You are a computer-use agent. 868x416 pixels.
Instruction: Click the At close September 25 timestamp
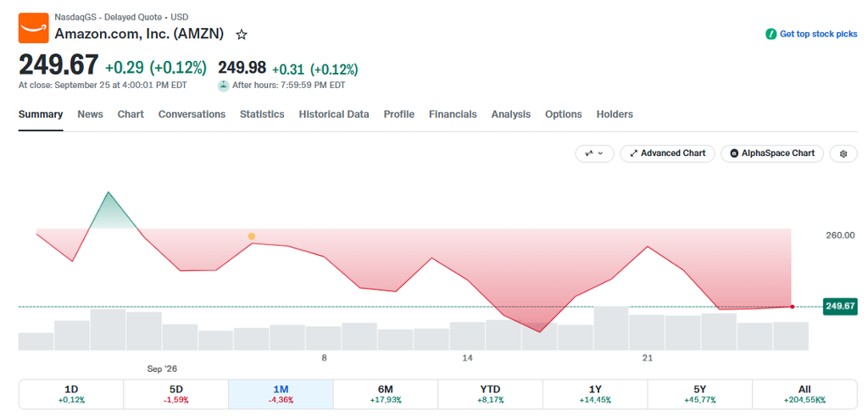coord(103,86)
